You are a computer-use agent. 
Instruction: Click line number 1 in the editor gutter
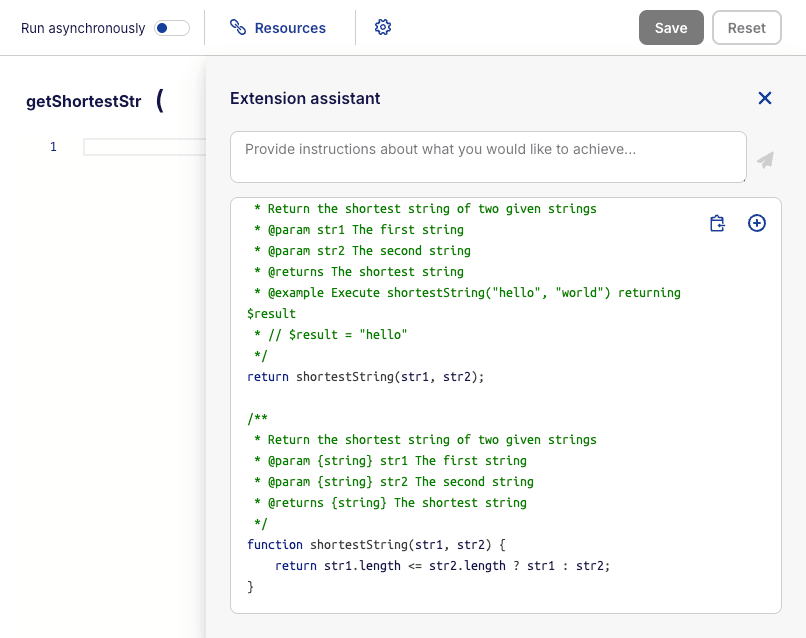[53, 147]
